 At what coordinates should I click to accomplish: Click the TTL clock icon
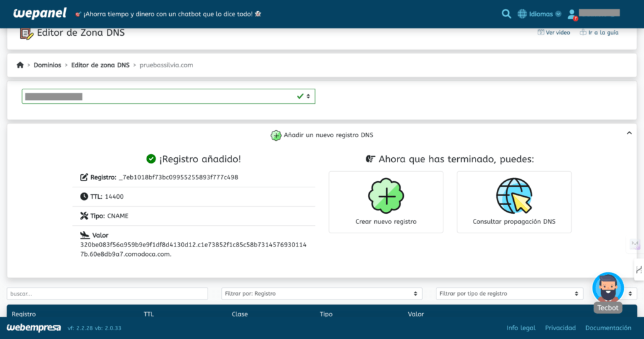point(84,196)
